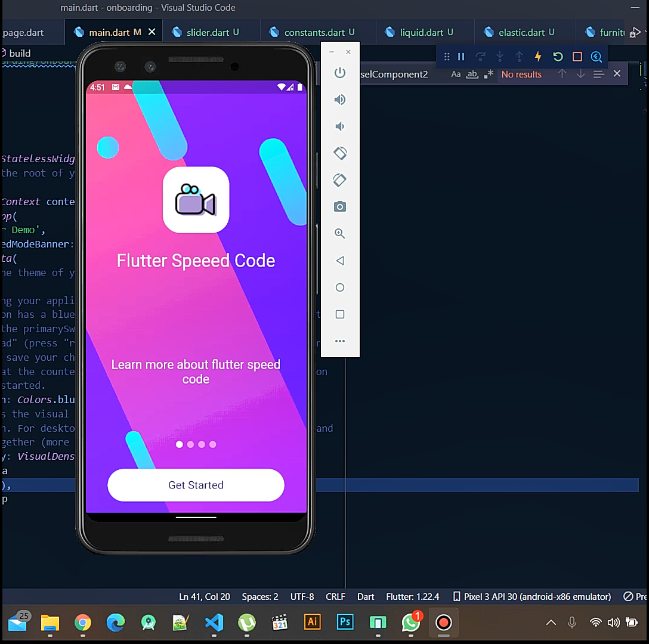Expand more emulator options with the ellipsis

click(x=340, y=341)
